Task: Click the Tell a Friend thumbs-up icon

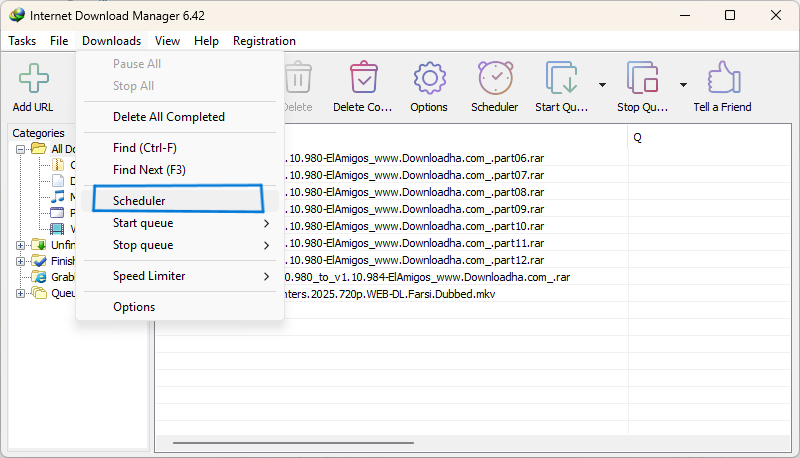Action: (x=723, y=78)
